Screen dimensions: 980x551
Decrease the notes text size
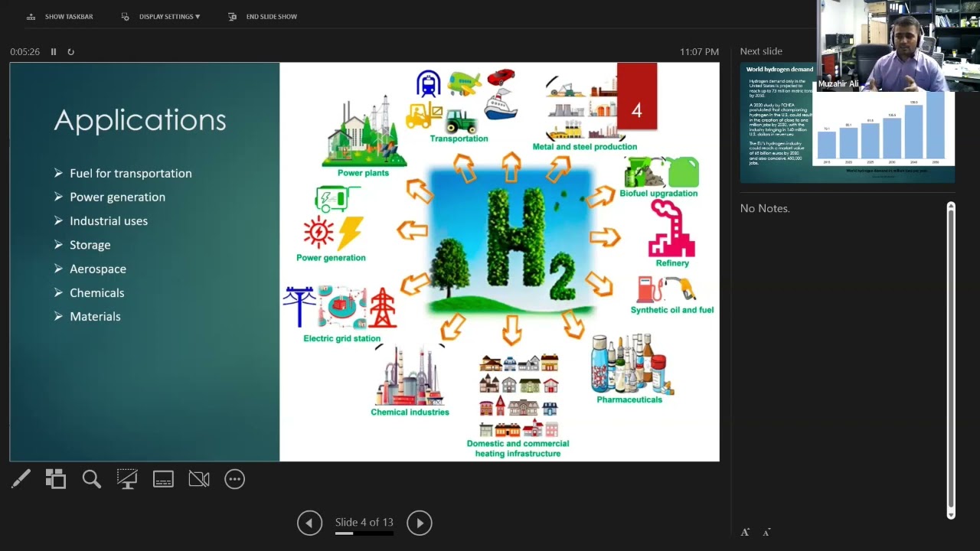pos(766,532)
